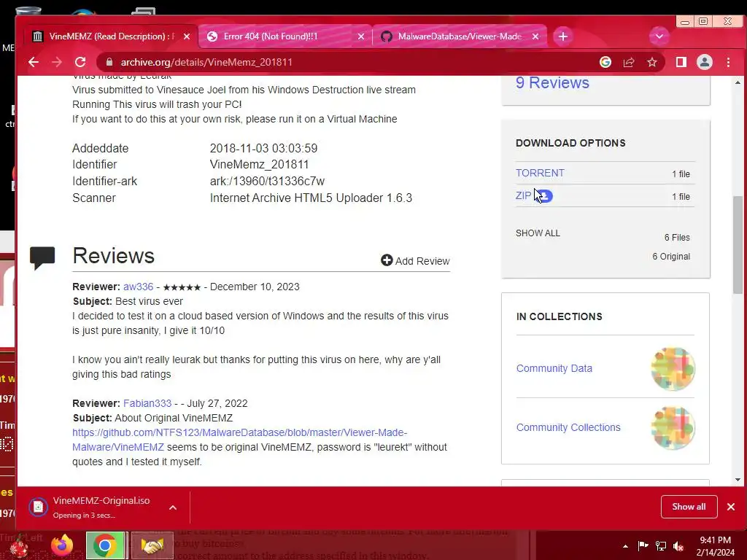Click handshake app taskbar icon
The width and height of the screenshot is (747, 560).
[152, 545]
